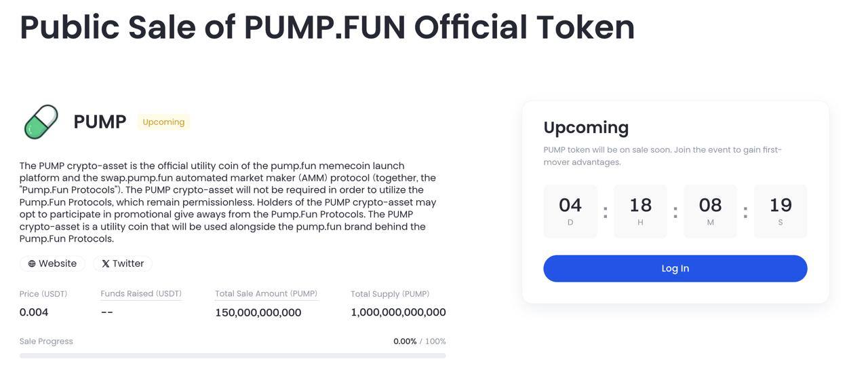
Task: Click the countdown seconds box showing 19
Action: 781,211
